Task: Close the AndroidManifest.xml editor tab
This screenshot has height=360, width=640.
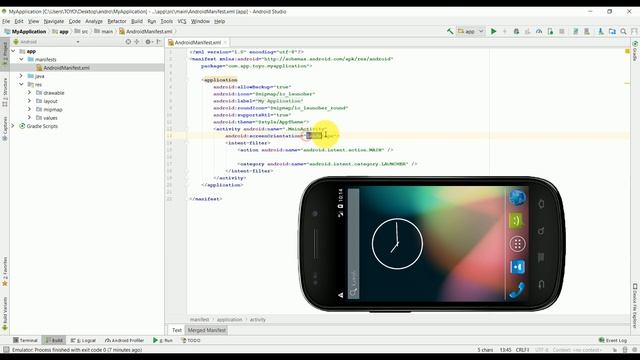Action: pos(225,42)
